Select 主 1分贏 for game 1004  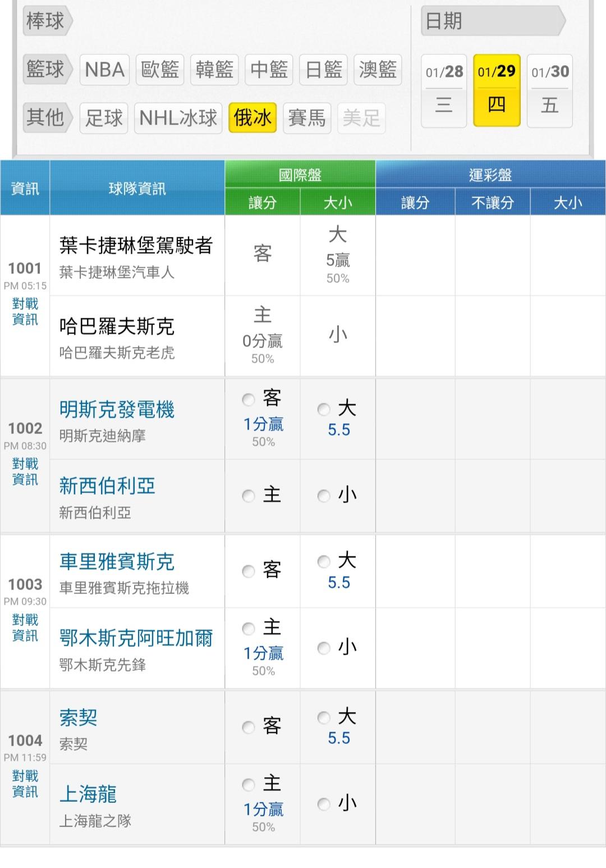tap(249, 784)
